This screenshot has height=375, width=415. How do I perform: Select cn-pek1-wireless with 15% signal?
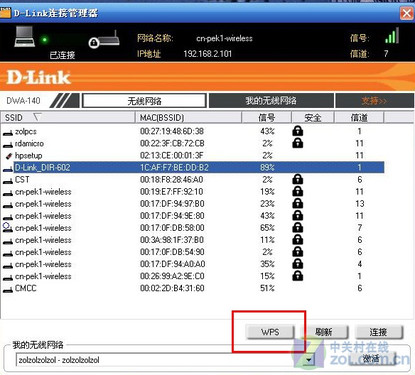pyautogui.click(x=43, y=276)
